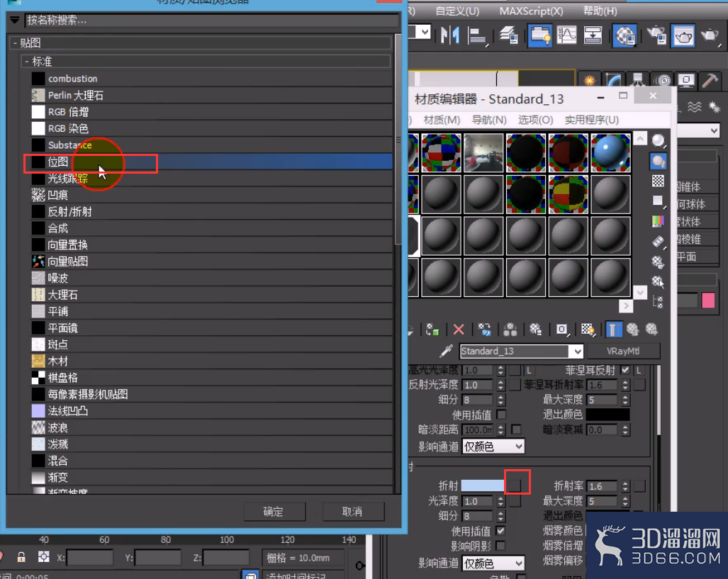Toggle refraction 使用插值 checkbox
The image size is (728, 579).
tap(500, 531)
